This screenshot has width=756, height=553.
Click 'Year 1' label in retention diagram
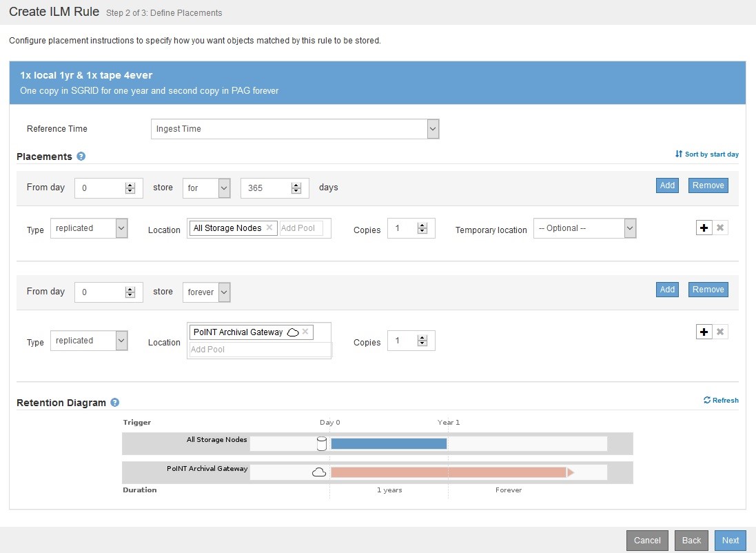tap(449, 422)
